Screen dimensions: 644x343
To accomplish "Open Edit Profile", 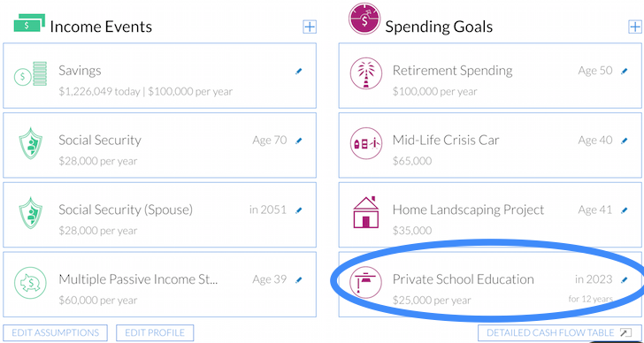I will pyautogui.click(x=155, y=332).
